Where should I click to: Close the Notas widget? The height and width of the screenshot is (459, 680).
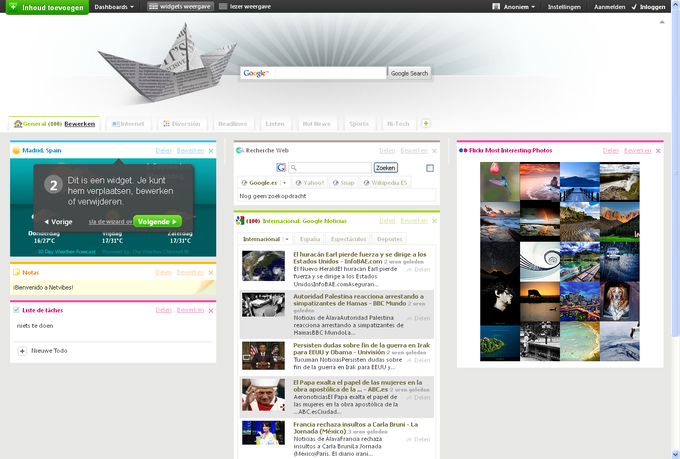211,273
